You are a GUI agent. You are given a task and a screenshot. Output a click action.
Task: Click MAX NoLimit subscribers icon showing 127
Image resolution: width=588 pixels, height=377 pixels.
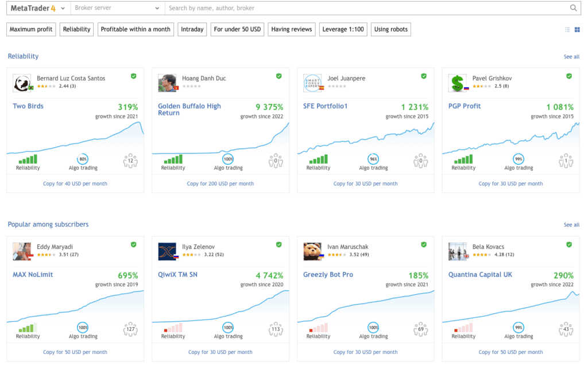click(130, 329)
